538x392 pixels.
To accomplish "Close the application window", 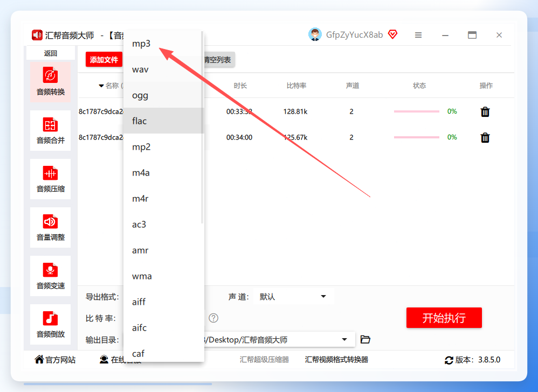I will [499, 35].
